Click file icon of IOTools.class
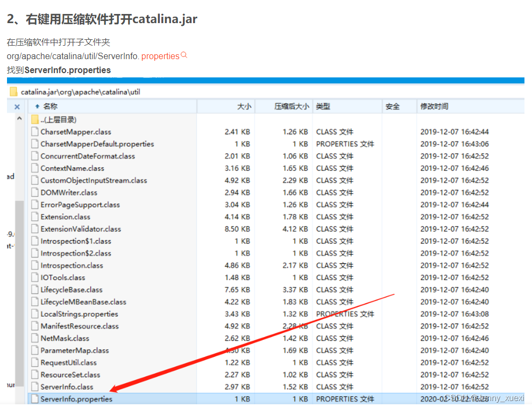This screenshot has width=532, height=408. [34, 277]
